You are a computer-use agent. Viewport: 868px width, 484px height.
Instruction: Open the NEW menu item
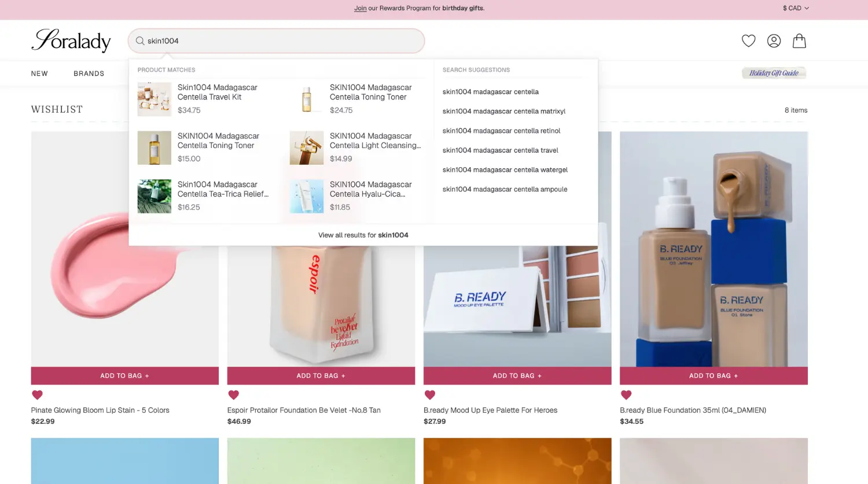click(x=39, y=73)
